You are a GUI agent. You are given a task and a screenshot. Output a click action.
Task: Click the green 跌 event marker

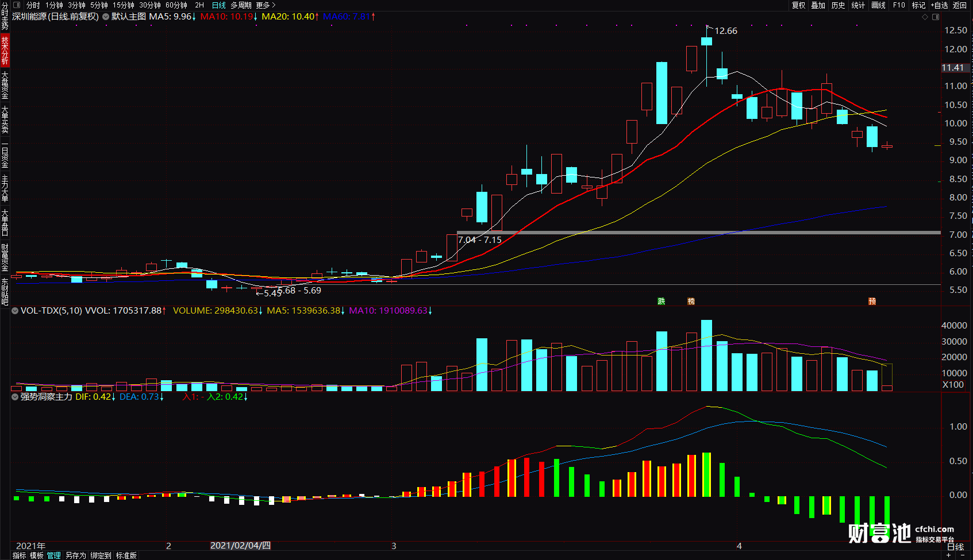point(662,302)
